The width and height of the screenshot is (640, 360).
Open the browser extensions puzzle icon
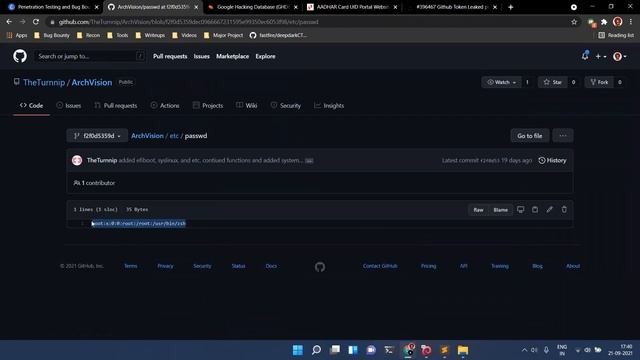(x=604, y=22)
